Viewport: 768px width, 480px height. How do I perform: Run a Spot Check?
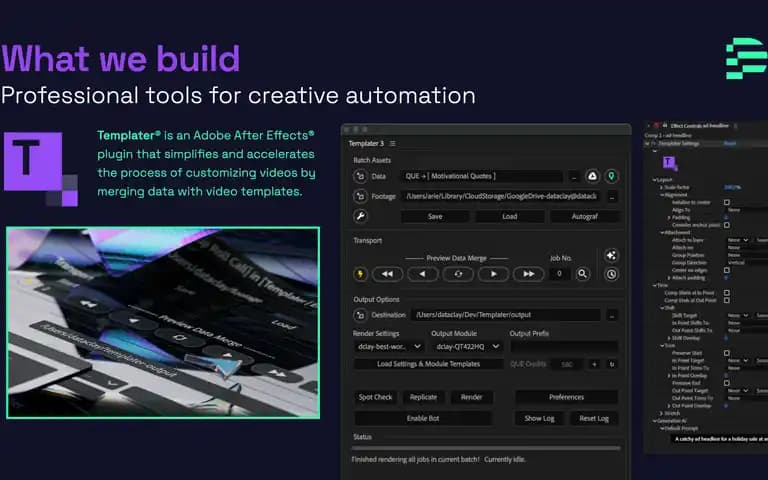(376, 397)
